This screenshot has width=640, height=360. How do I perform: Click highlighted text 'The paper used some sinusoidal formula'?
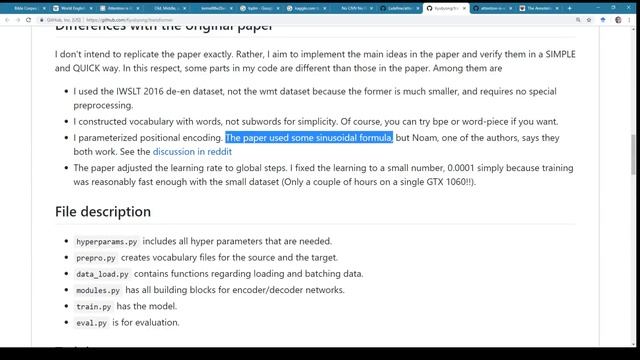309,138
